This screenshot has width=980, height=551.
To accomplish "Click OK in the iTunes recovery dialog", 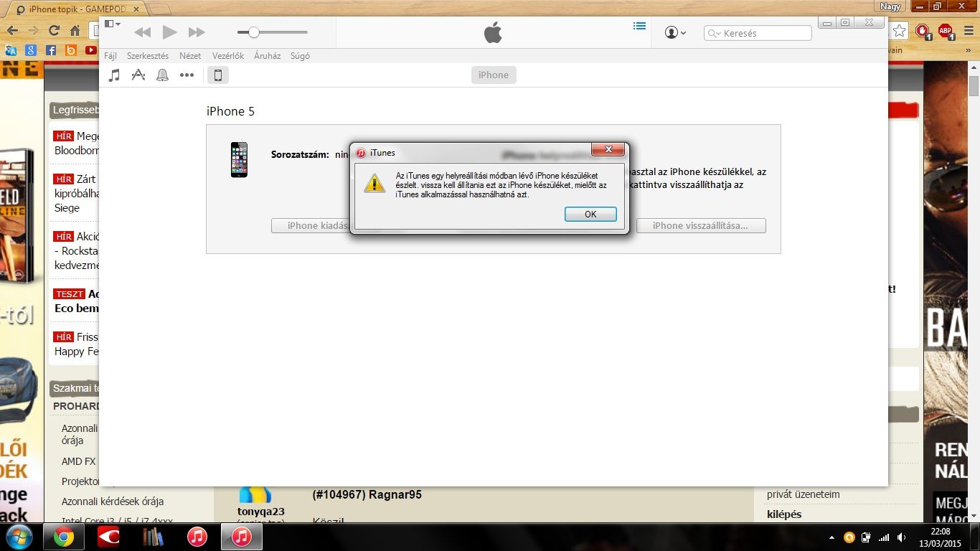I will click(x=590, y=214).
